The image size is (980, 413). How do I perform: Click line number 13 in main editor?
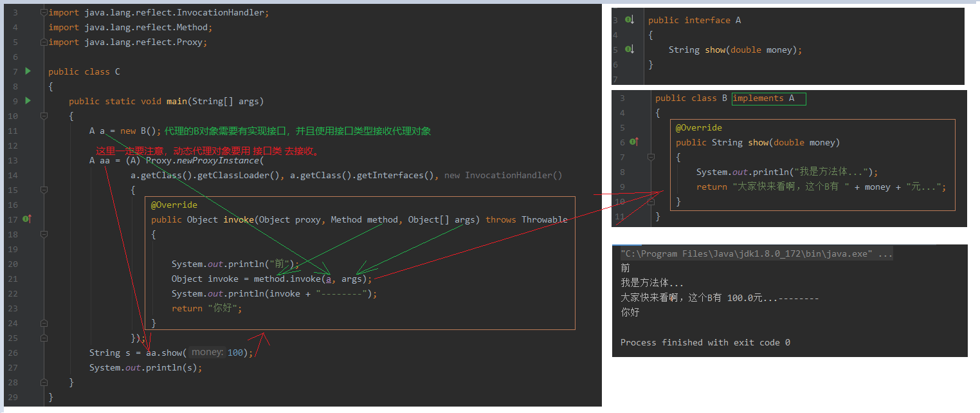[14, 160]
